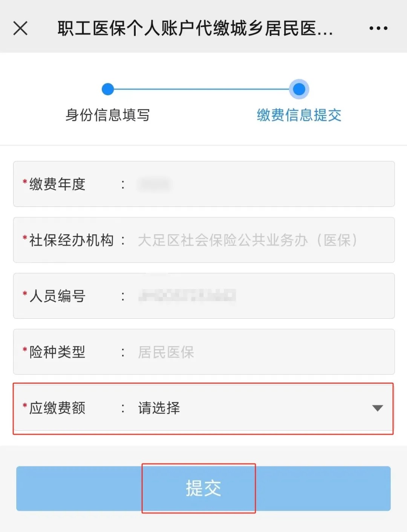Viewport: 407px width, 532px height.
Task: Close the page with the X icon
Action: click(x=20, y=28)
